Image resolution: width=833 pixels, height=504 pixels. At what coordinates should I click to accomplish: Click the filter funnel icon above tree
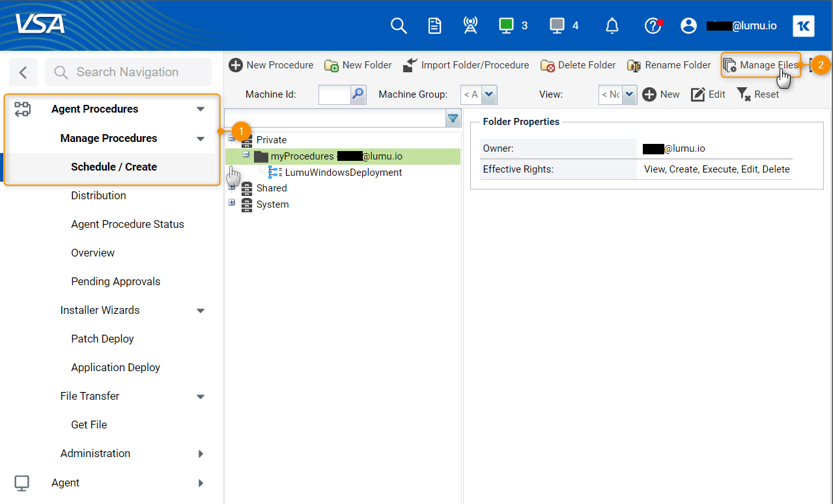click(453, 118)
